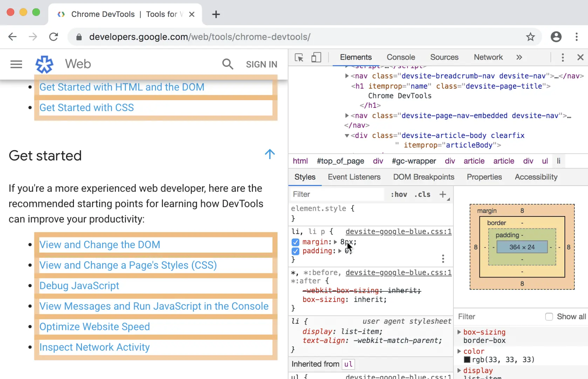Expand the computed box-sizing property

pyautogui.click(x=459, y=332)
